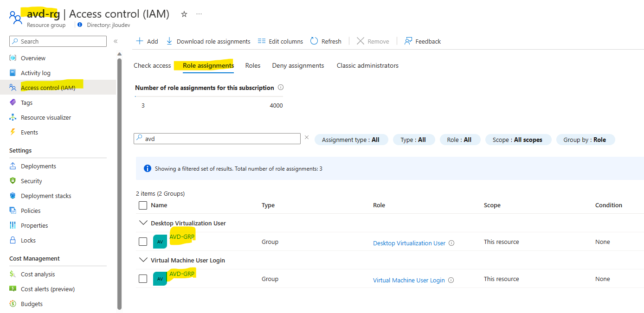Sort by the Scope column header
Image resolution: width=644 pixels, height=313 pixels.
(x=492, y=205)
